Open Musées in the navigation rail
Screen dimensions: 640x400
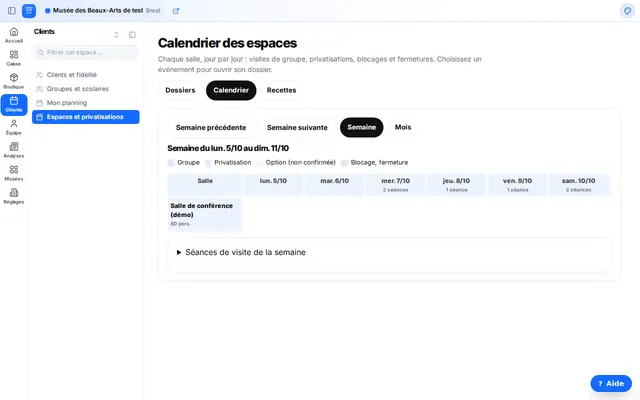pos(14,173)
